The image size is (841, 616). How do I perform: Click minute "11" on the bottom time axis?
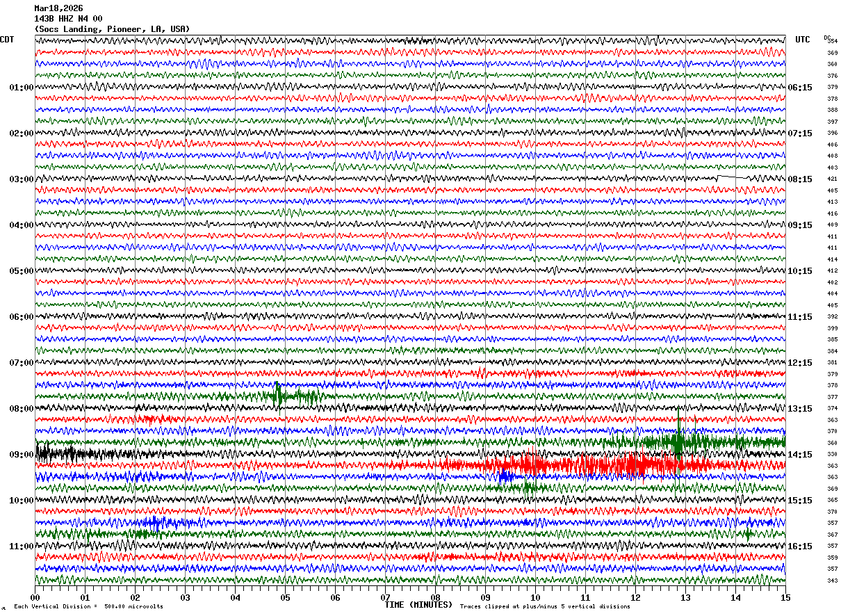[x=585, y=597]
